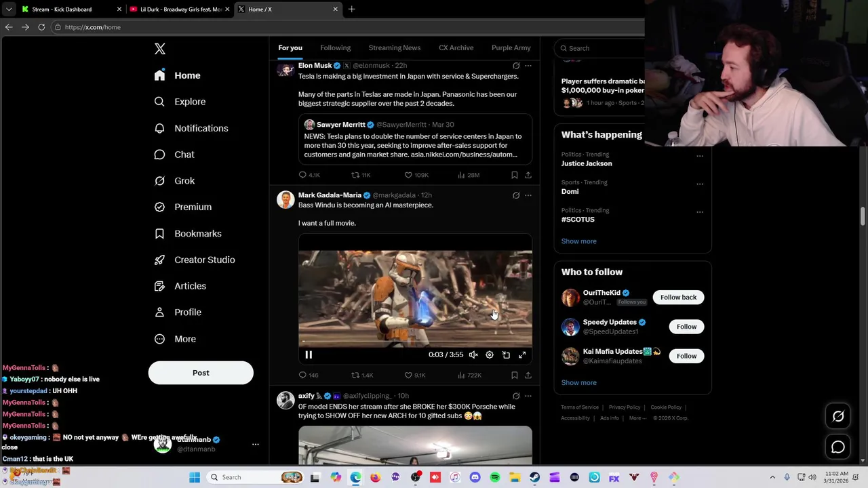868x488 pixels.
Task: Switch to the Following tab
Action: 335,48
